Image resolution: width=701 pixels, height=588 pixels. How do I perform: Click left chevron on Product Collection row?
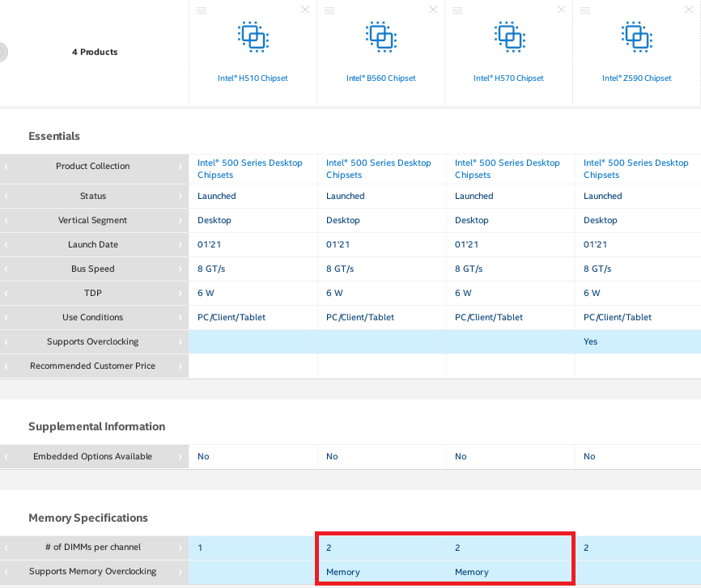tap(6, 167)
